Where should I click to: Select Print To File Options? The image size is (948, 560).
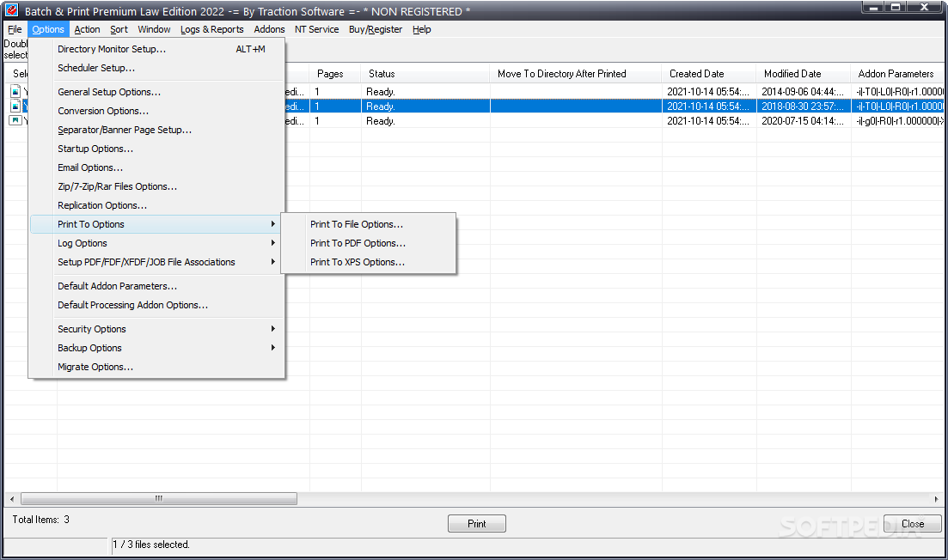(368, 224)
